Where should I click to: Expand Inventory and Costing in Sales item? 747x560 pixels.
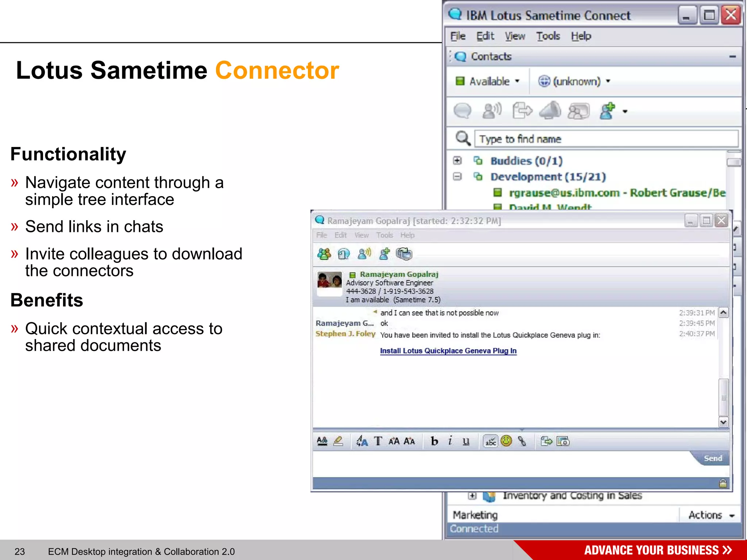(472, 495)
